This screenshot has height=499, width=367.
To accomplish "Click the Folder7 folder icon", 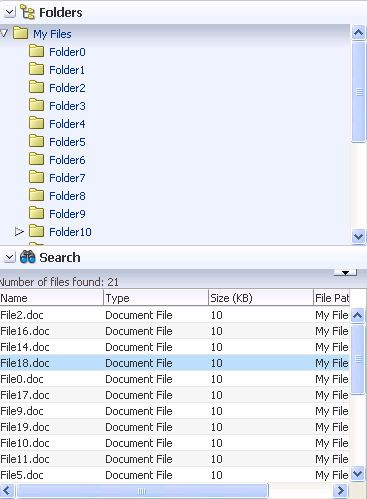I will pyautogui.click(x=36, y=177).
